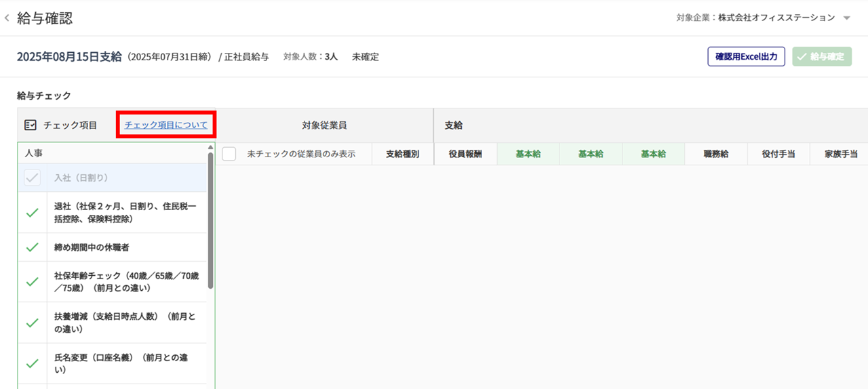Click the 対象従業員 header
This screenshot has height=389, width=868.
[x=325, y=125]
